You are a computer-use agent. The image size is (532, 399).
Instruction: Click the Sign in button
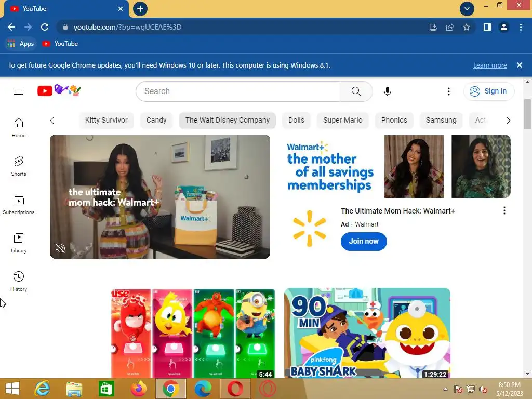488,91
